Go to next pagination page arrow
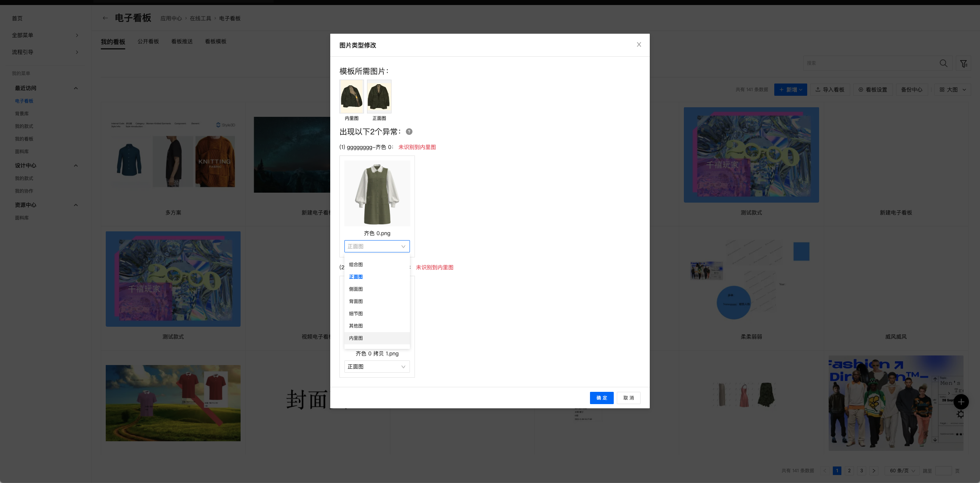The height and width of the screenshot is (483, 980). [873, 471]
